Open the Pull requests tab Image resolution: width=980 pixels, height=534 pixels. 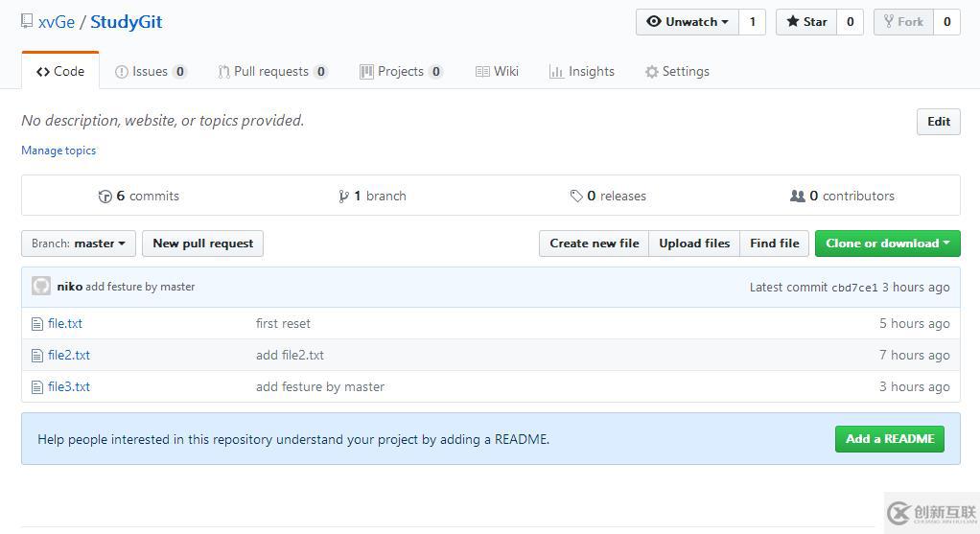point(271,72)
